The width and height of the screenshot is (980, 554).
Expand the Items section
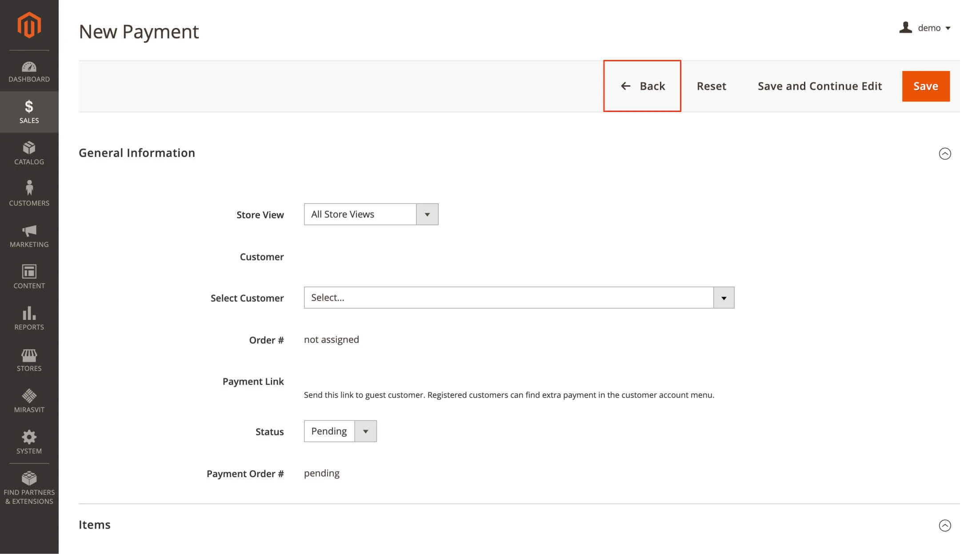coord(946,526)
